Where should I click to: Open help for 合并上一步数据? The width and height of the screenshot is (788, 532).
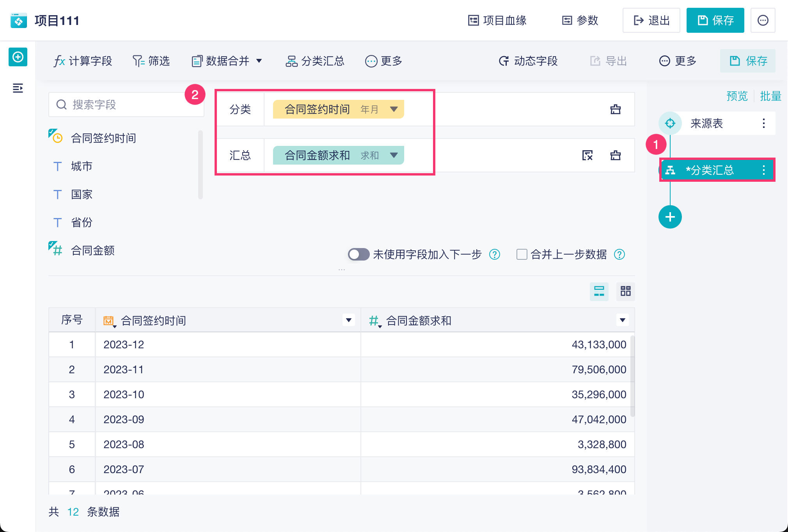coord(619,254)
